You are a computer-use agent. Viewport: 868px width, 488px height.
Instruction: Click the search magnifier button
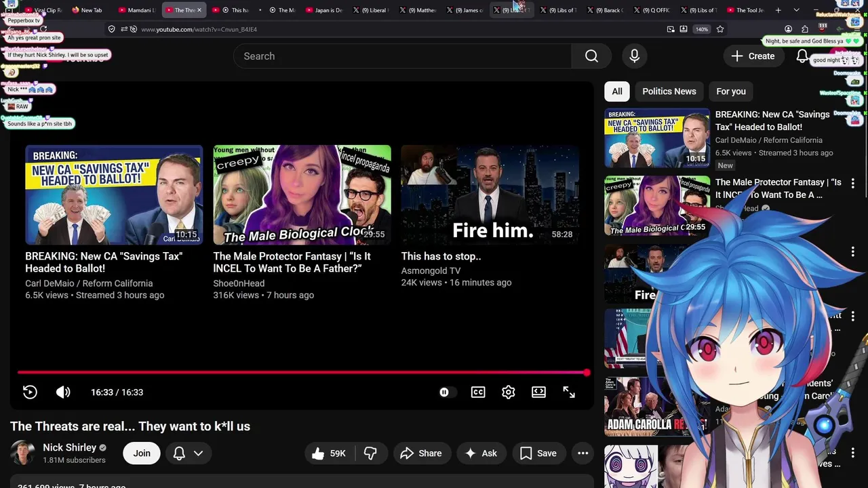[x=591, y=56]
